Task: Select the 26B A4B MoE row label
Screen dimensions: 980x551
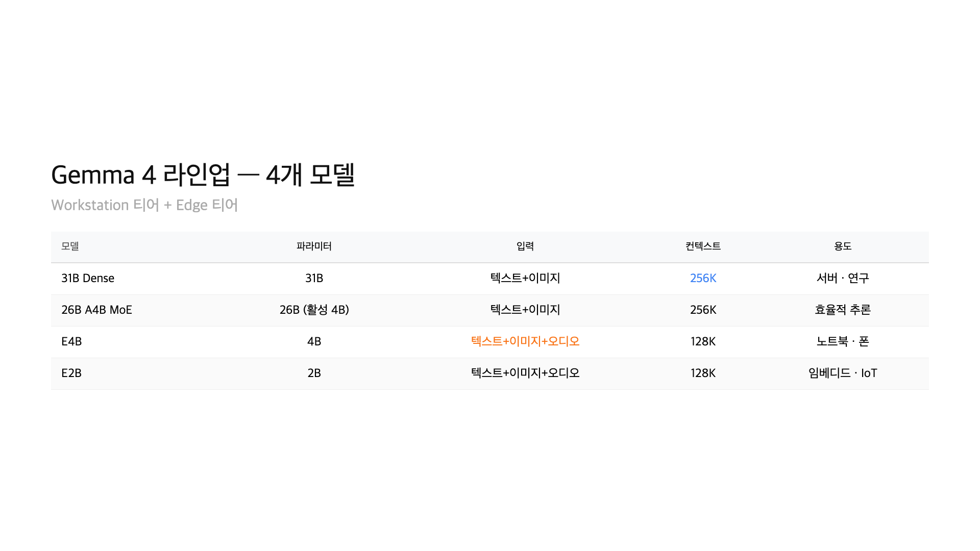Action: [x=96, y=310]
